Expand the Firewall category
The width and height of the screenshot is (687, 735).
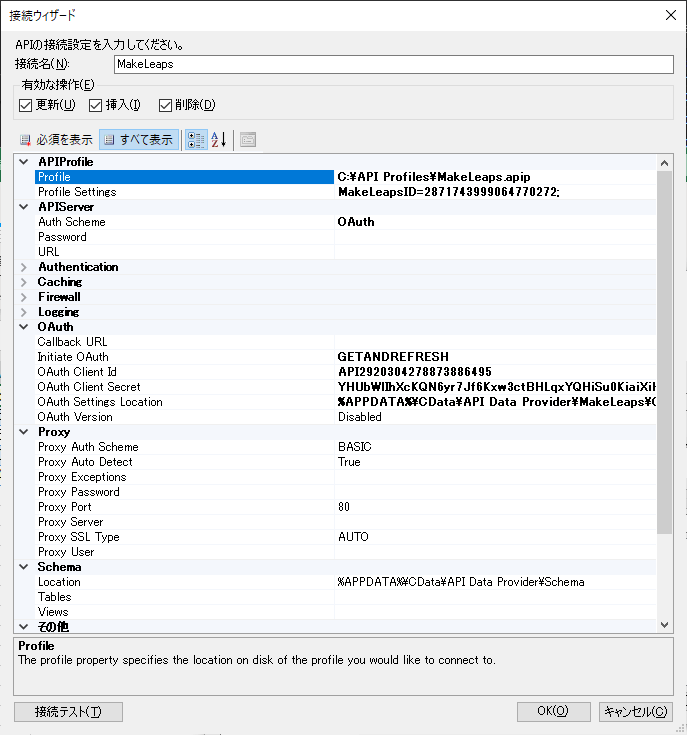[x=24, y=297]
